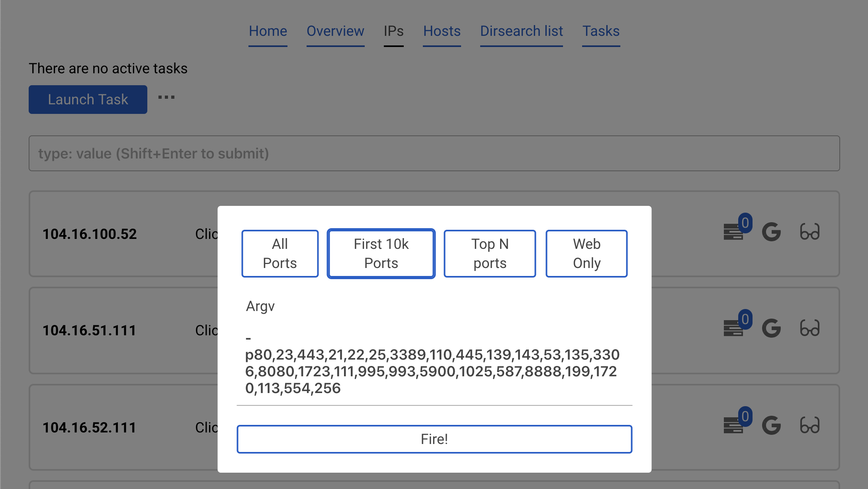This screenshot has height=489, width=868.
Task: Click the glasses icon for 104.16.100.52
Action: point(810,232)
